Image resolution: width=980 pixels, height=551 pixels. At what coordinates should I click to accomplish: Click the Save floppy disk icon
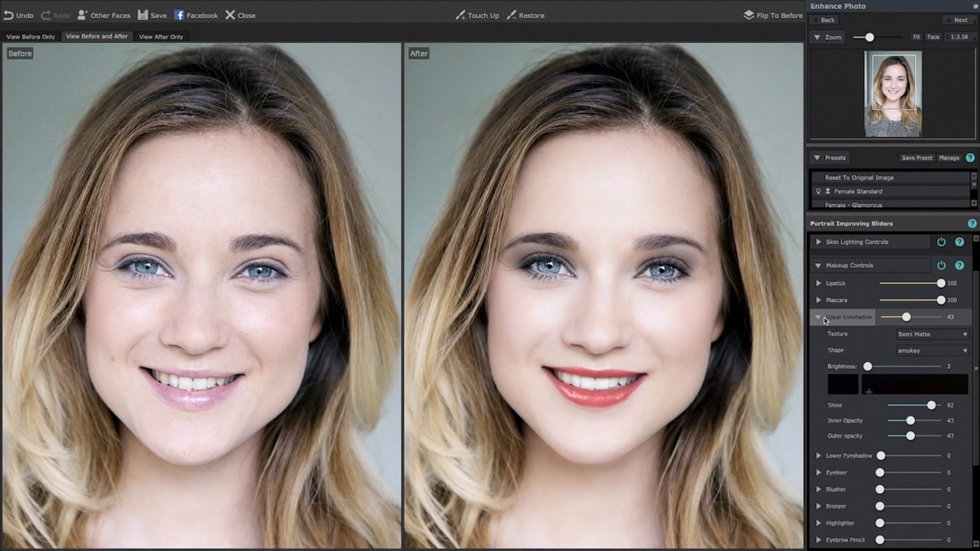click(143, 15)
